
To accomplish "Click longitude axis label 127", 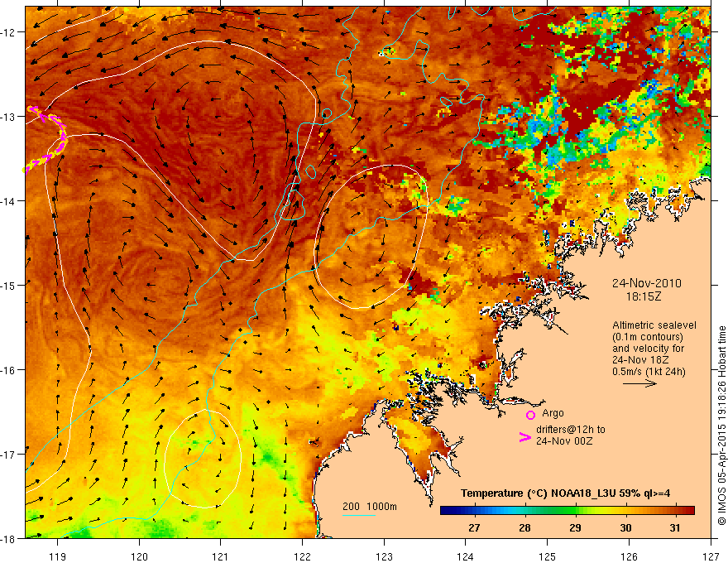I will click(x=711, y=556).
